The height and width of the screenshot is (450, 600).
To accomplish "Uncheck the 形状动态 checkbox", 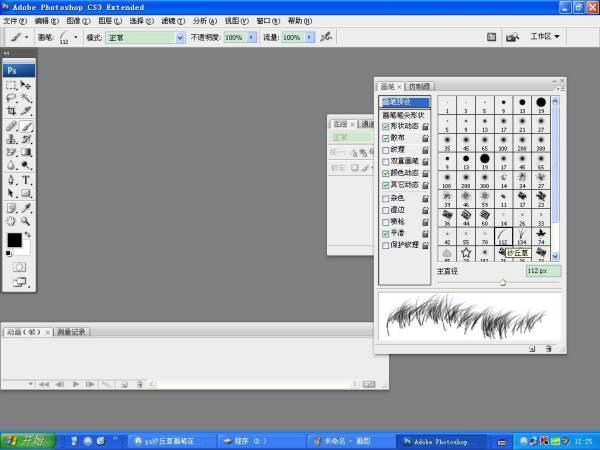I will click(x=386, y=127).
